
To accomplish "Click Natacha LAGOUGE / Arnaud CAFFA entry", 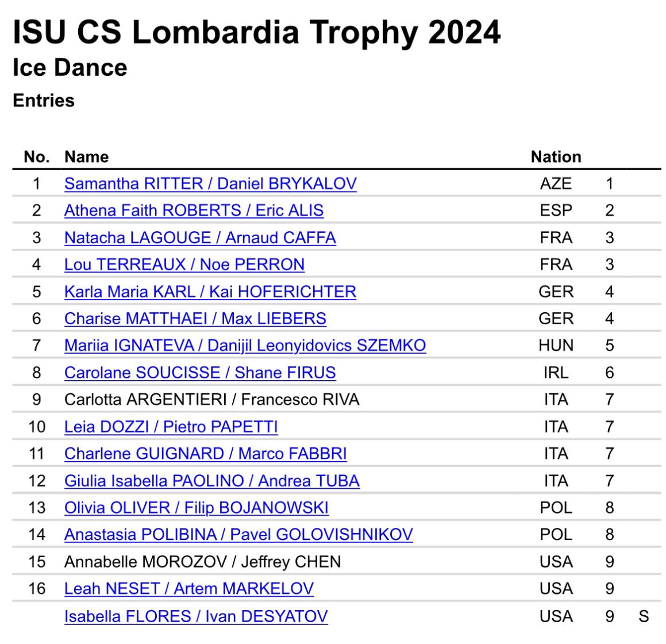I will [200, 237].
